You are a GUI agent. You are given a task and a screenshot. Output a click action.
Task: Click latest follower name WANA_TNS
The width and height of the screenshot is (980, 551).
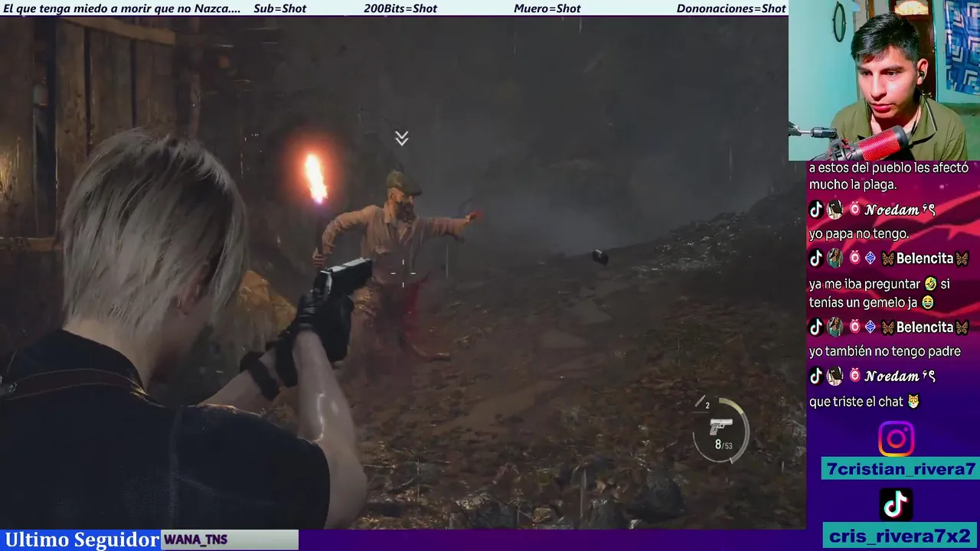195,540
